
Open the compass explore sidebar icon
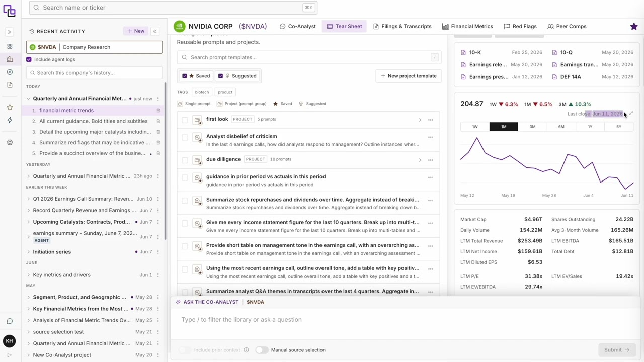(x=10, y=72)
